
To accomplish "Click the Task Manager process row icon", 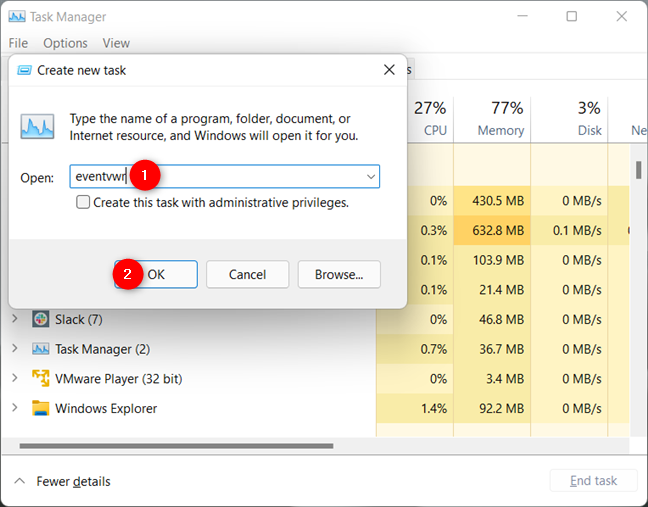I will (40, 349).
